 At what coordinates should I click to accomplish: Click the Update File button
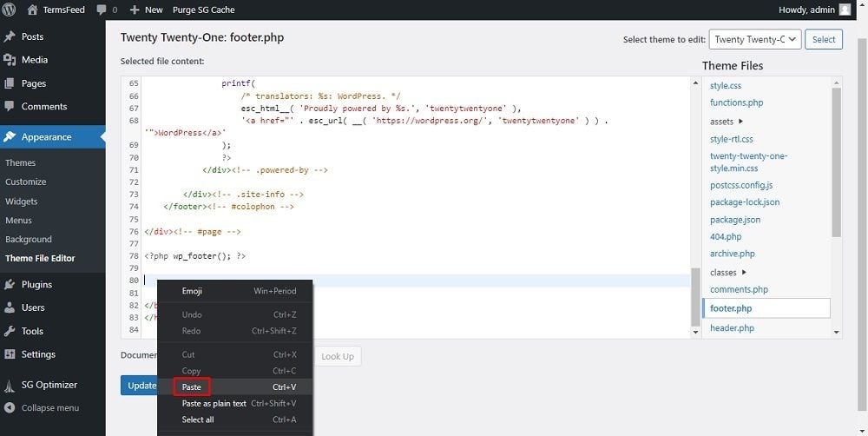pyautogui.click(x=139, y=386)
